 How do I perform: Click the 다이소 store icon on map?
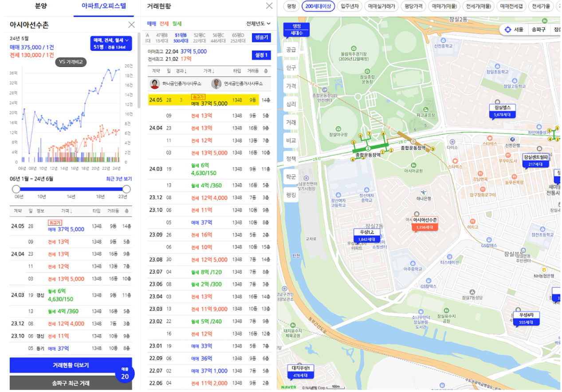[x=452, y=141]
